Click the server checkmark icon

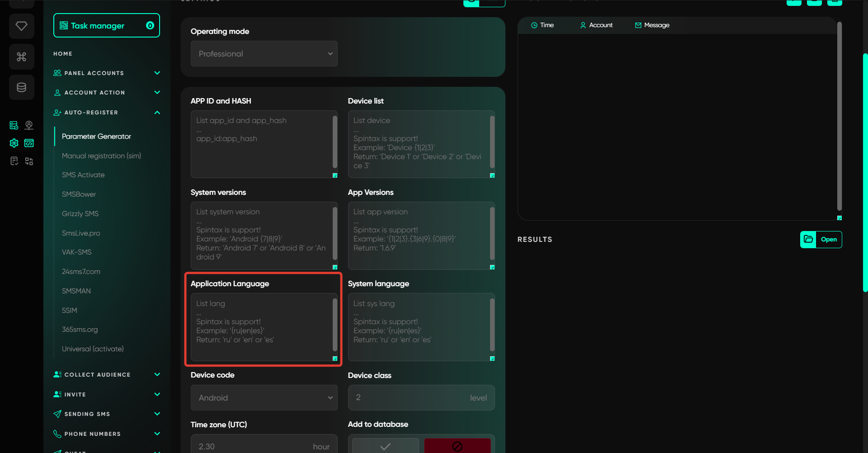pos(14,125)
